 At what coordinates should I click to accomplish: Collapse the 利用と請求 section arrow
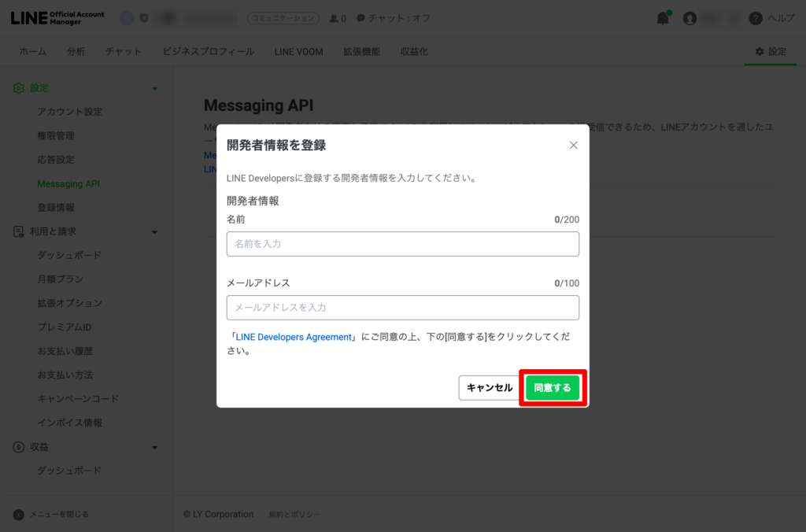coord(154,232)
